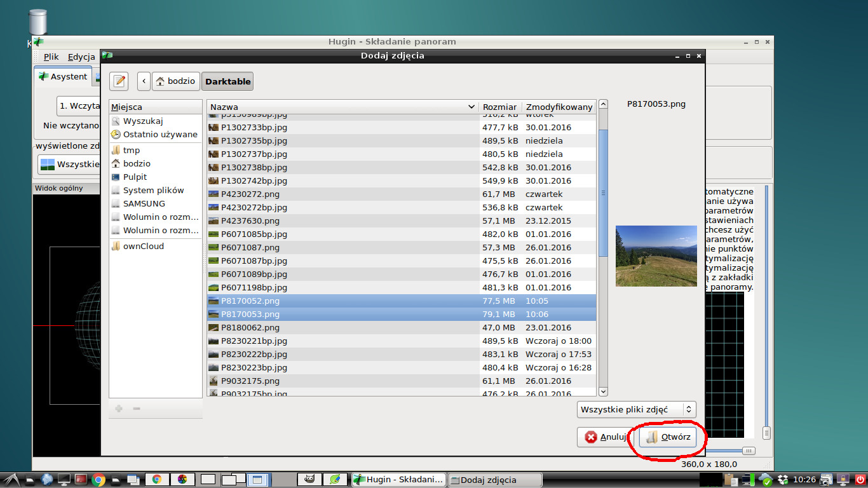This screenshot has height=488, width=868.
Task: Open the ownCloud folder bookmark
Action: coord(143,246)
